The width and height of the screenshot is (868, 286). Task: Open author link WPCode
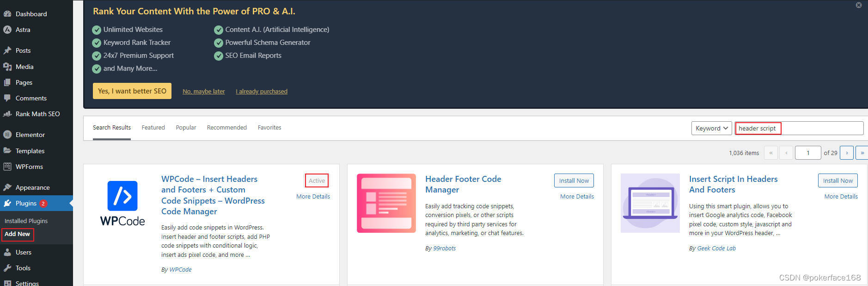pos(180,270)
